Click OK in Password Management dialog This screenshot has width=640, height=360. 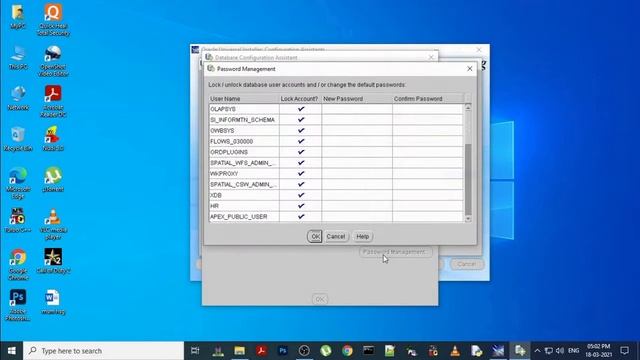(x=315, y=236)
